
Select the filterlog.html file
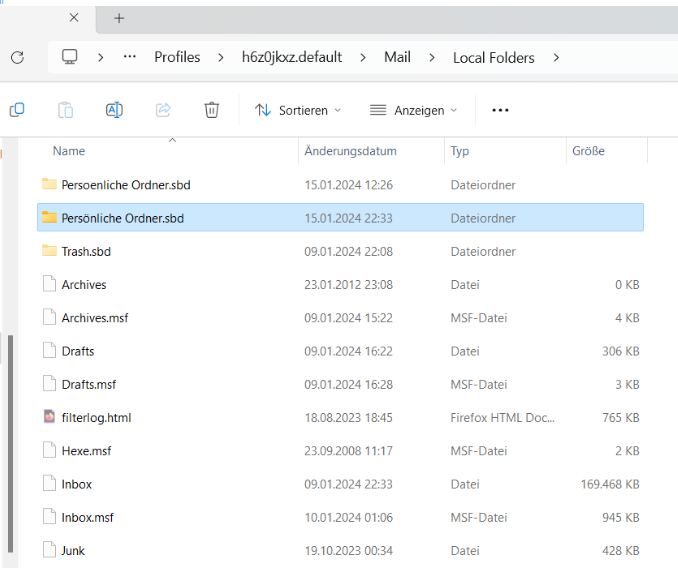[x=96, y=418]
